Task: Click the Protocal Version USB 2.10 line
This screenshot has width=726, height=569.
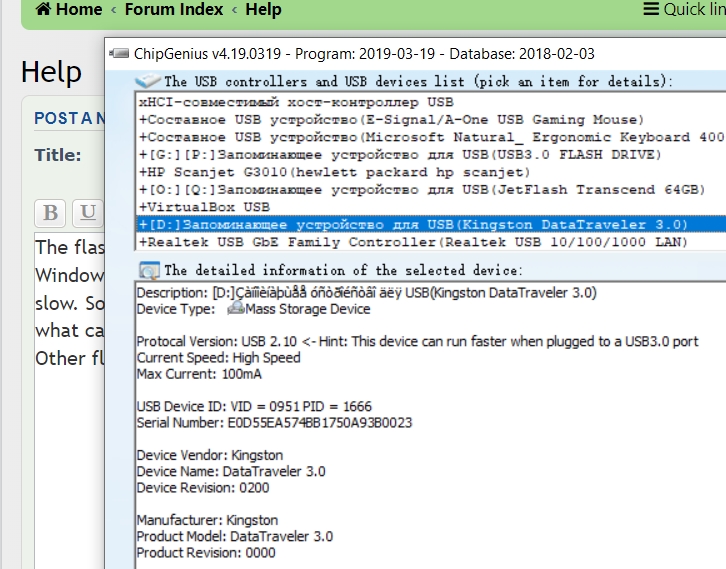Action: click(417, 342)
